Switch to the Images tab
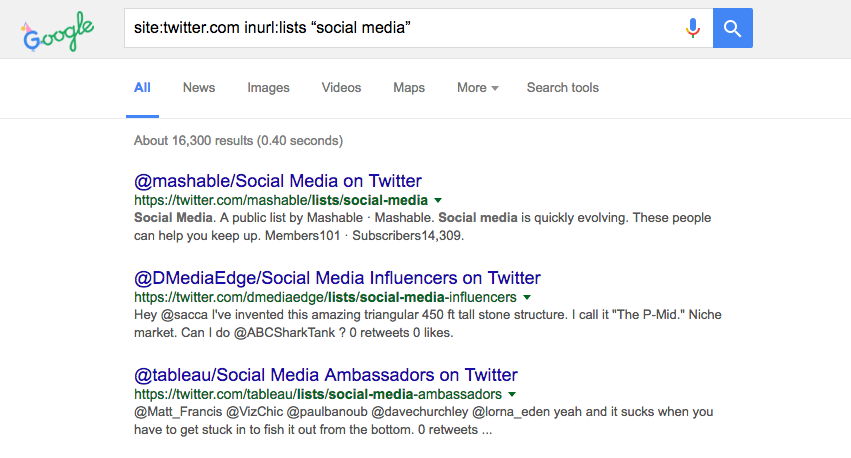The width and height of the screenshot is (851, 458). [x=268, y=88]
